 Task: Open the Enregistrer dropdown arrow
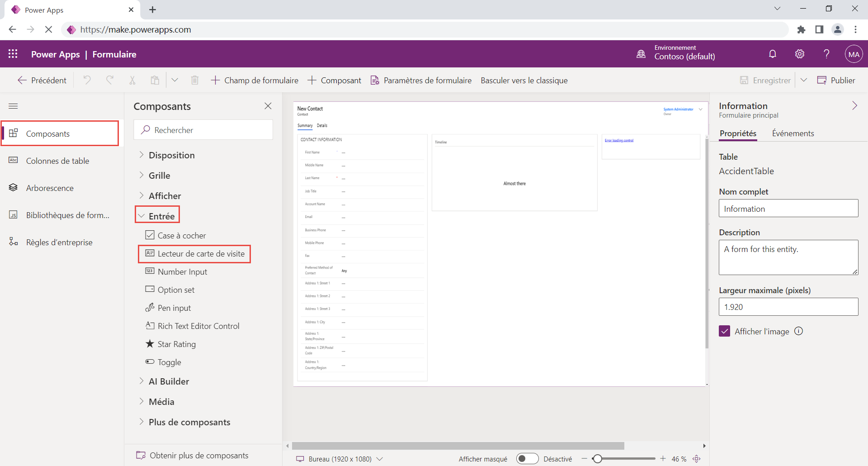click(804, 80)
